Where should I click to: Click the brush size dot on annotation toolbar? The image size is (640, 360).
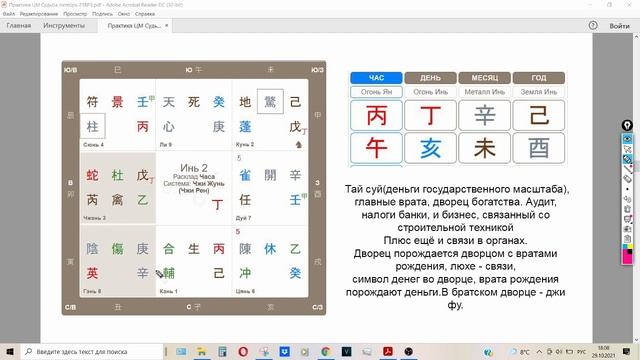pyautogui.click(x=627, y=189)
